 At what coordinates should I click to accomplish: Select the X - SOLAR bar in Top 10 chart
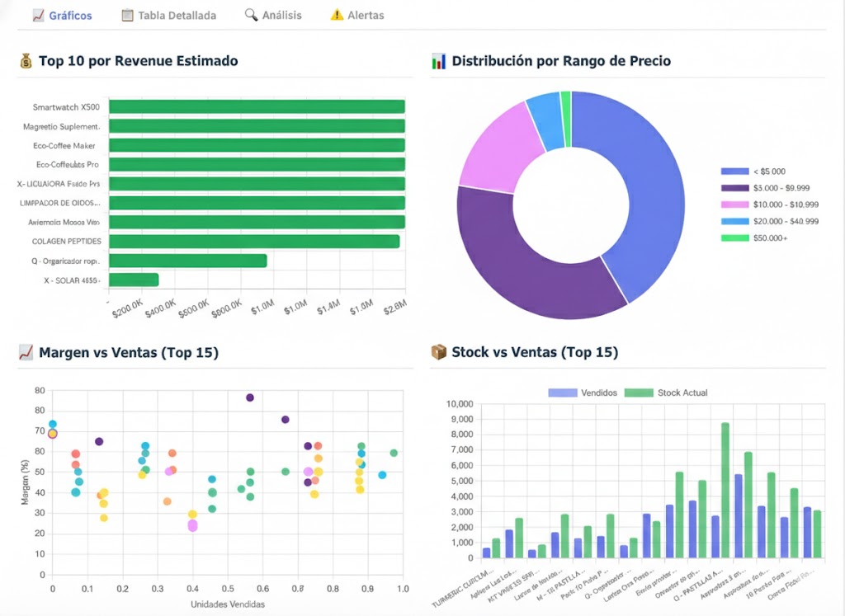tap(134, 280)
